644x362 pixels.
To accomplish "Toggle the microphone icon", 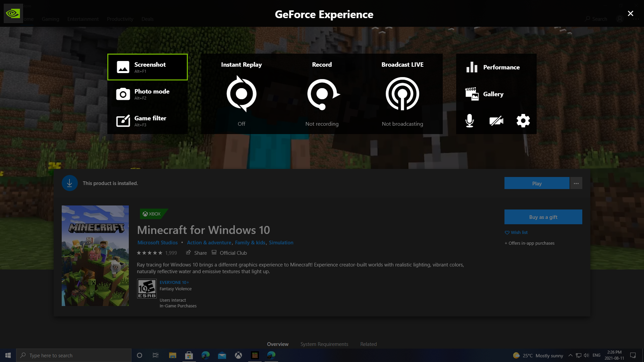I will click(470, 121).
